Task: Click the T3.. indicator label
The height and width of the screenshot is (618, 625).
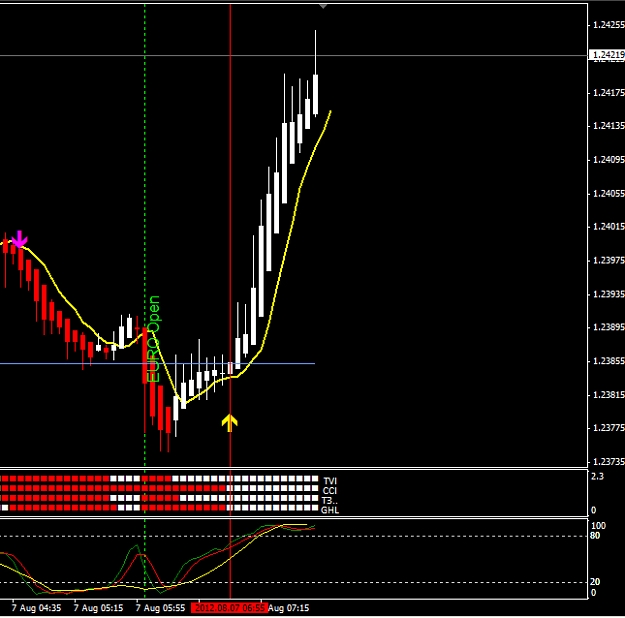Action: tap(330, 500)
